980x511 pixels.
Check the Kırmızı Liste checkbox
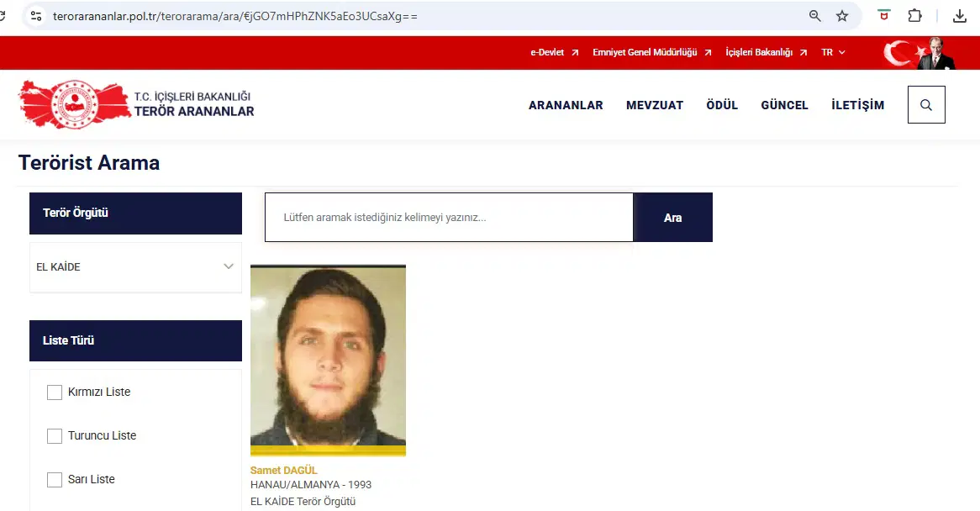click(x=55, y=392)
